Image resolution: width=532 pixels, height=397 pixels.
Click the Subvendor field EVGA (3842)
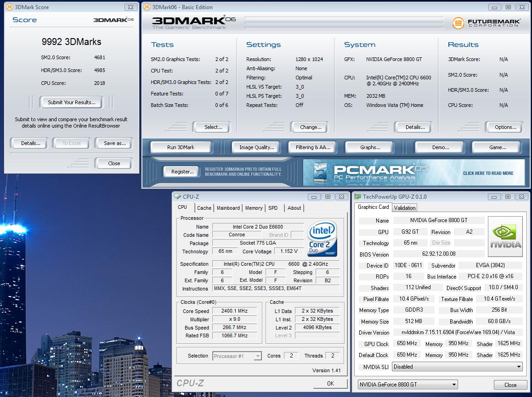(x=490, y=265)
